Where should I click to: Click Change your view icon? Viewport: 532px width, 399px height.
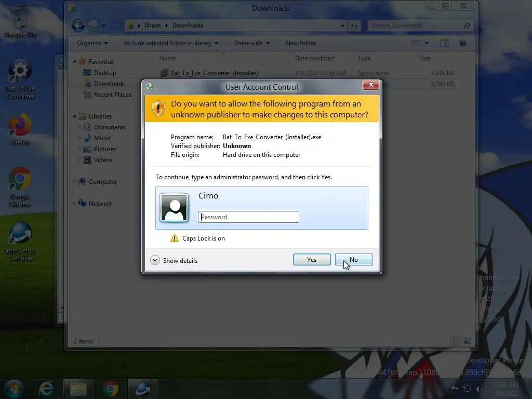tap(416, 43)
